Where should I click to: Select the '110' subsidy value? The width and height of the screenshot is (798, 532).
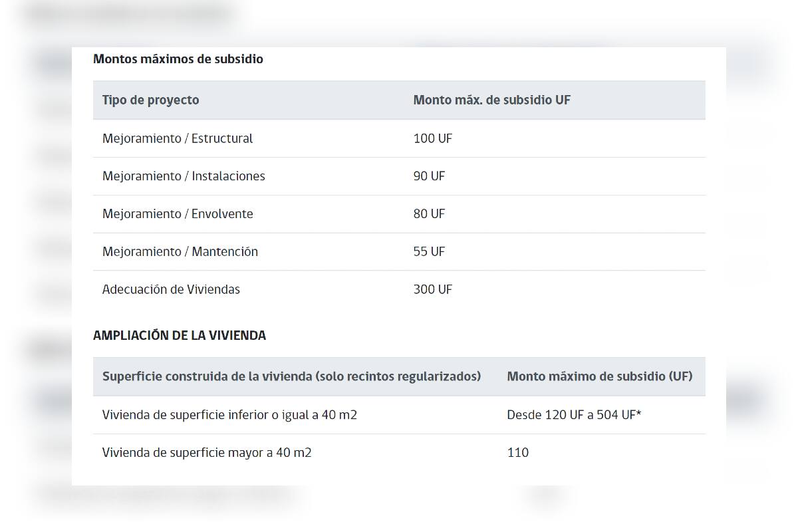pos(518,453)
